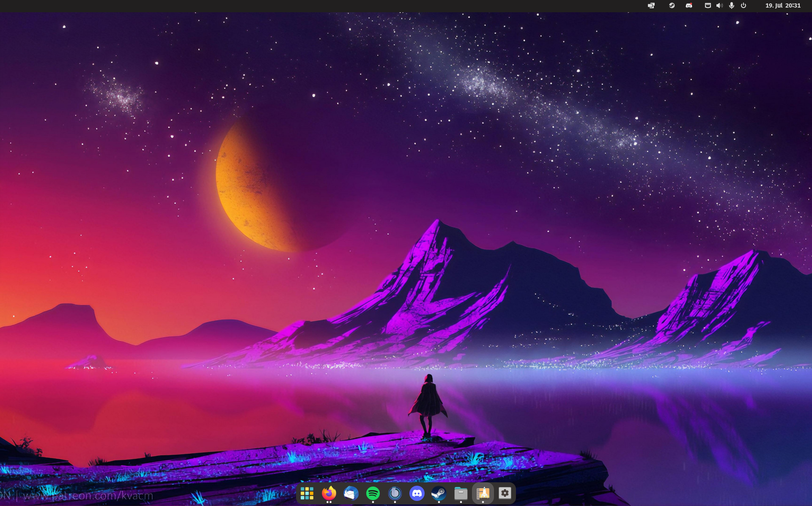Click the Discord tray icon with notification

click(x=689, y=5)
